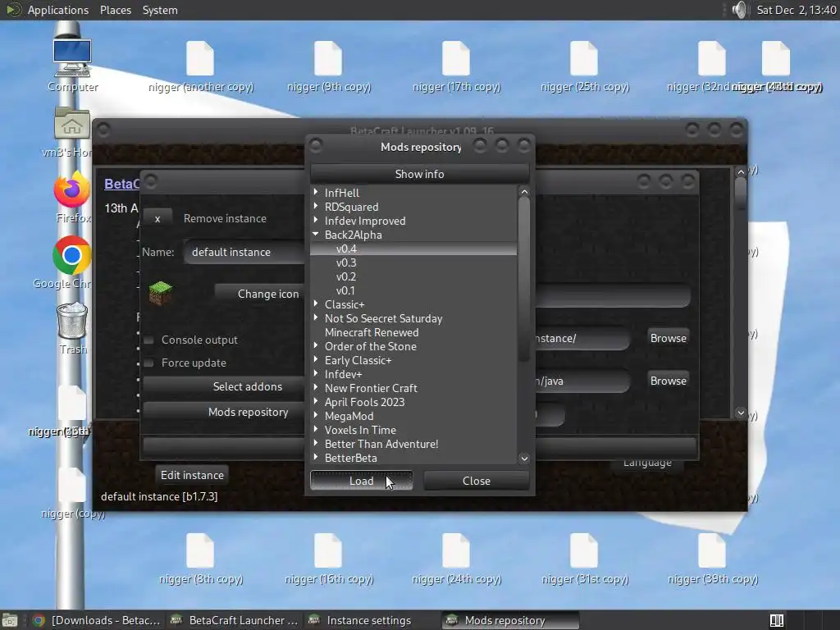840x630 pixels.
Task: Expand the New Frontier Craft entry
Action: pyautogui.click(x=316, y=387)
